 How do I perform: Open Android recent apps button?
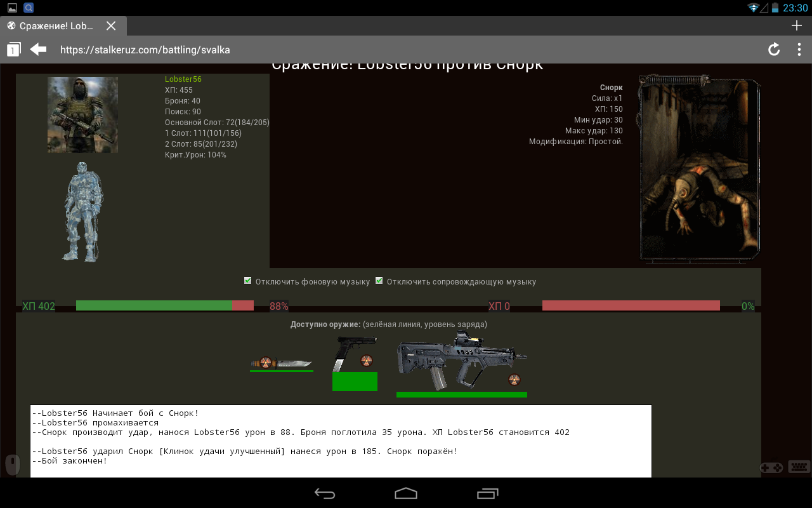coord(487,493)
